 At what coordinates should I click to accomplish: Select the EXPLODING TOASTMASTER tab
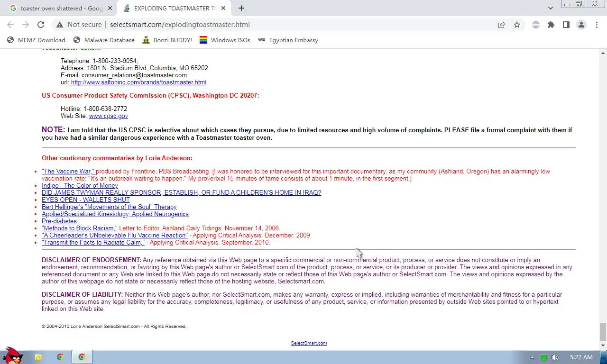click(174, 8)
